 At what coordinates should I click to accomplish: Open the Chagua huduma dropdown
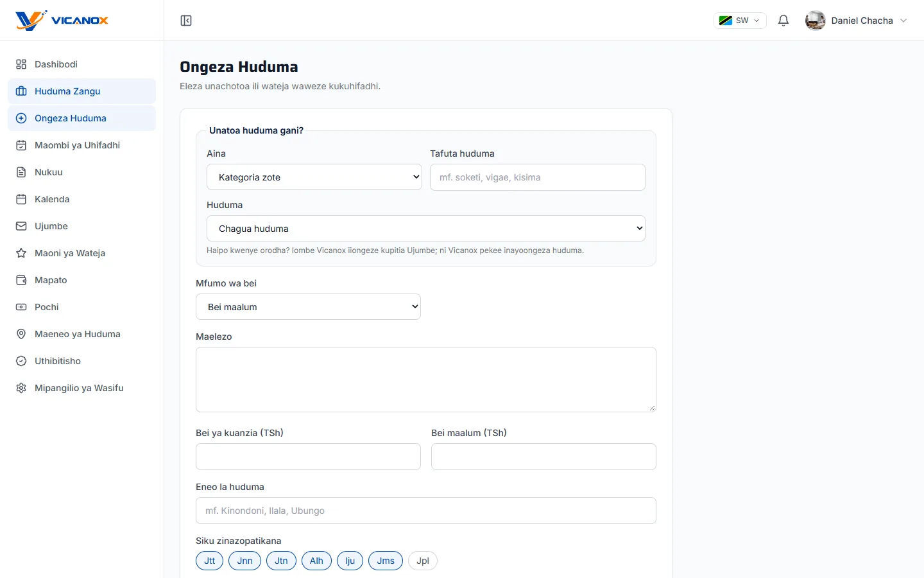click(x=426, y=229)
